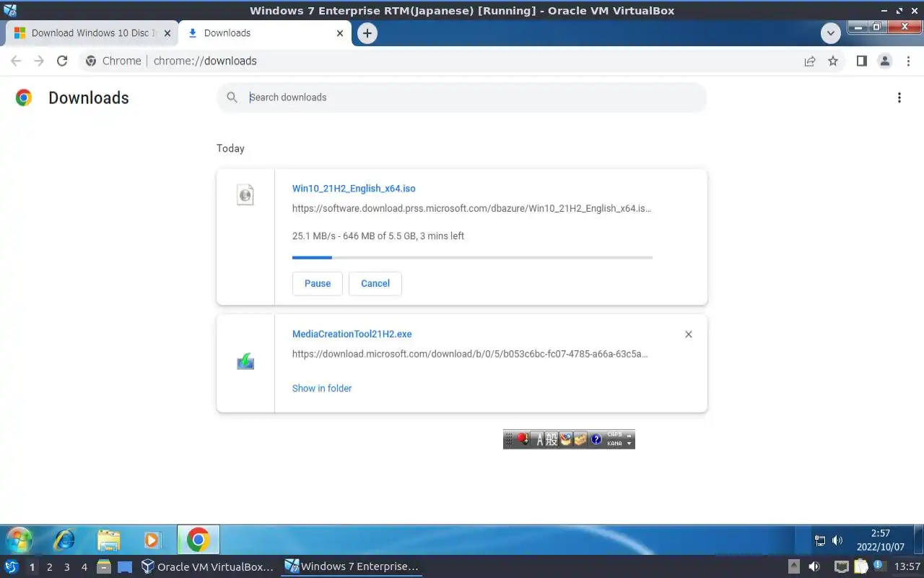
Task: Reload the Downloads page
Action: coord(62,61)
